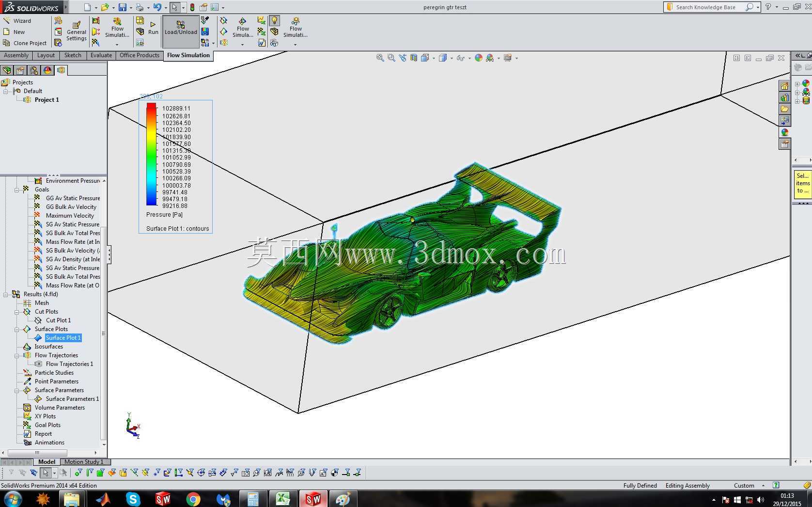Select Cut Plot 1 in the results tree
The height and width of the screenshot is (507, 812).
tap(58, 320)
